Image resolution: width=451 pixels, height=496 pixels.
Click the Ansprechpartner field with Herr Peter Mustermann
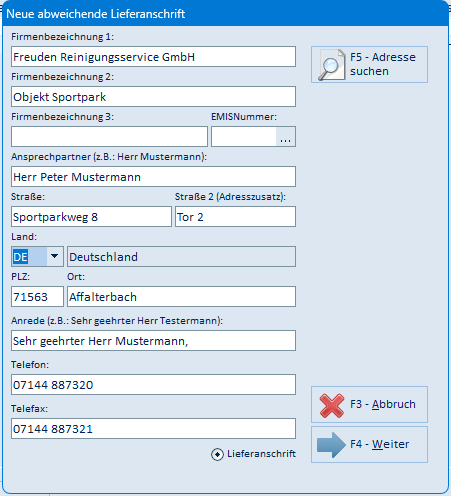point(153,177)
